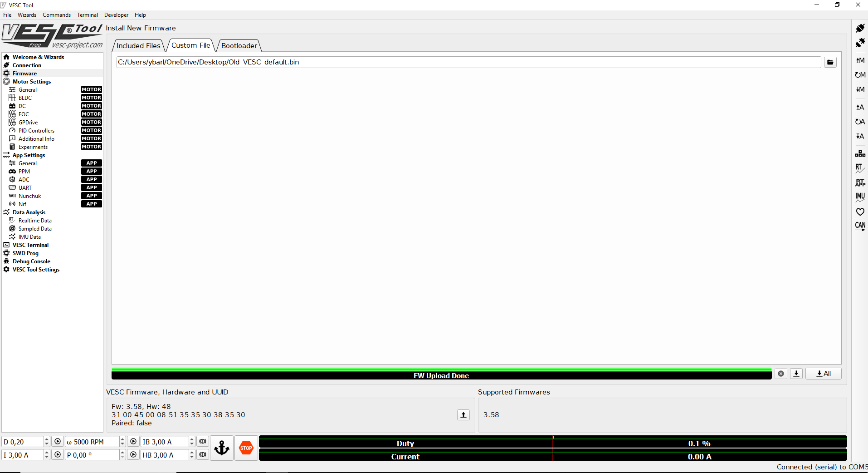The image size is (868, 473).
Task: Open the Debug Console page
Action: click(52, 261)
